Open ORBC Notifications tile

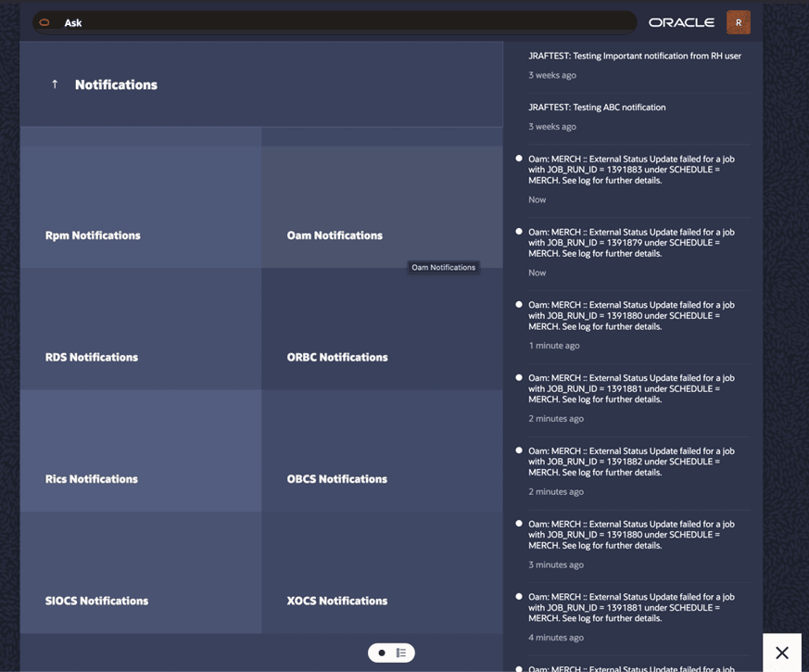tap(383, 329)
